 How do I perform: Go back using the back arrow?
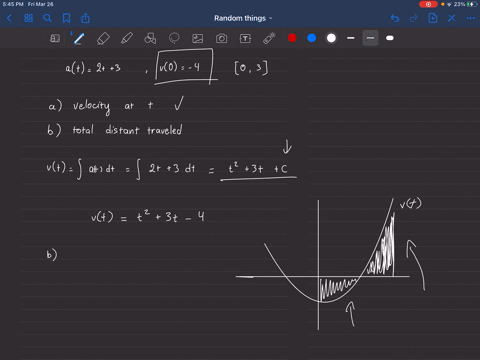coord(9,18)
